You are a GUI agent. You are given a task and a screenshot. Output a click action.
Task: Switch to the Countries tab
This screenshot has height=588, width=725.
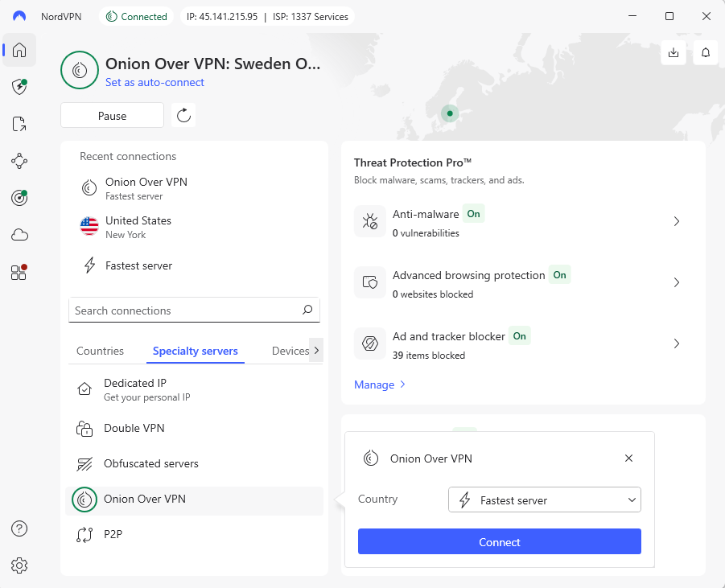coord(100,351)
